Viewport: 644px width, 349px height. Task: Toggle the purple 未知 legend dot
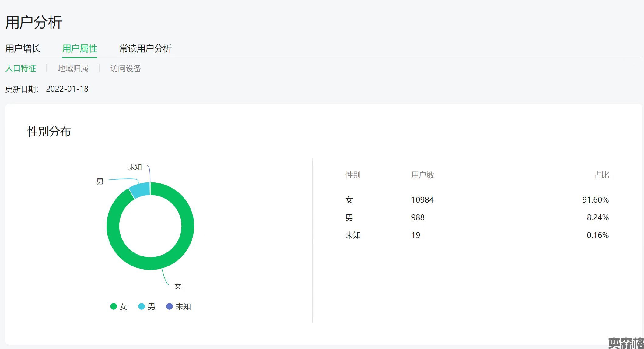[x=170, y=306]
